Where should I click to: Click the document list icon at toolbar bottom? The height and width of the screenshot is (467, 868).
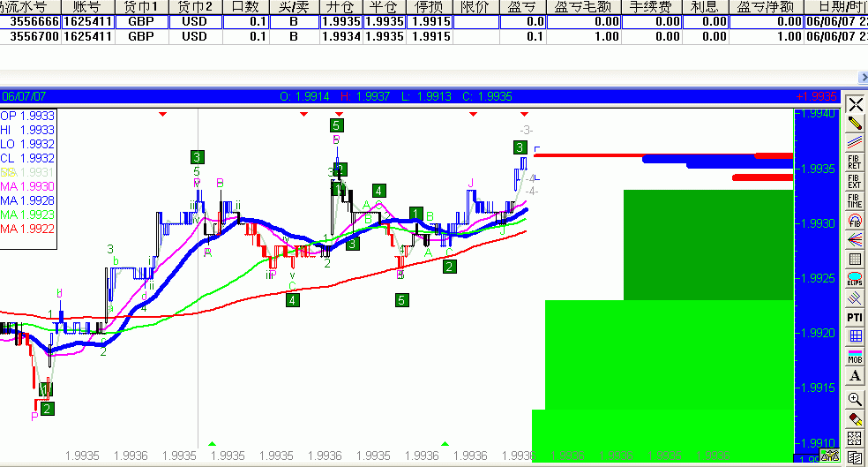tap(856, 457)
